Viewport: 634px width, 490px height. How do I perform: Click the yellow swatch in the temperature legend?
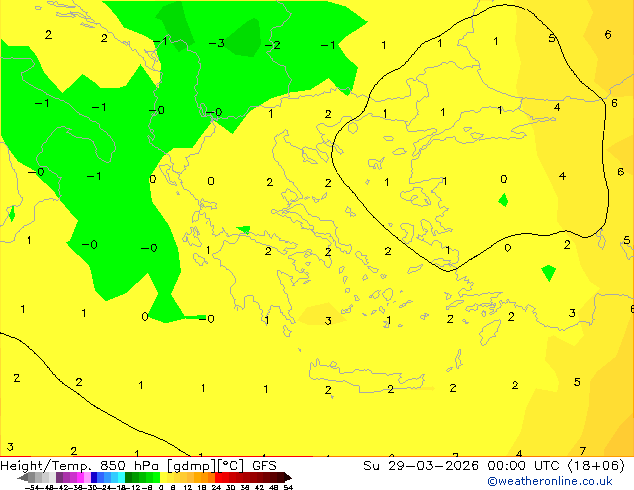click(x=163, y=477)
